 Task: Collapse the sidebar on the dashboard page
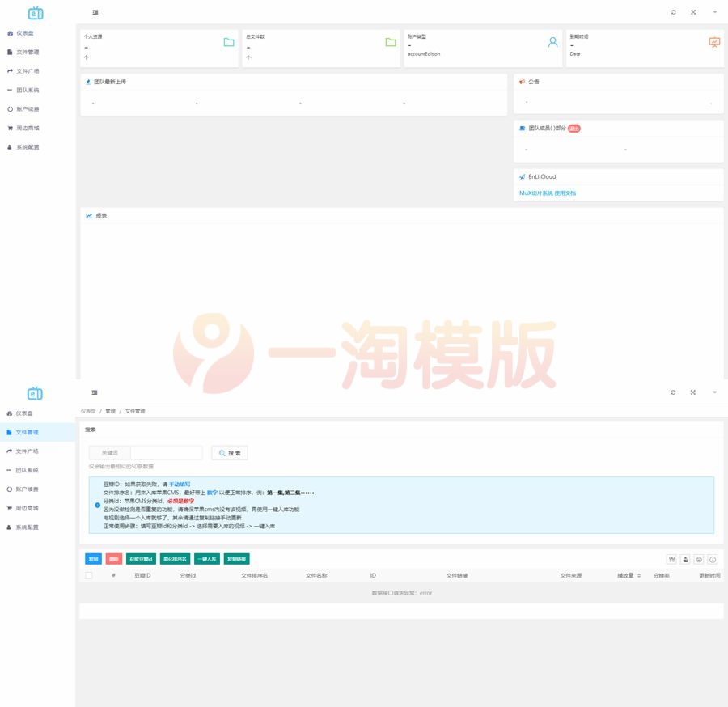(x=95, y=12)
